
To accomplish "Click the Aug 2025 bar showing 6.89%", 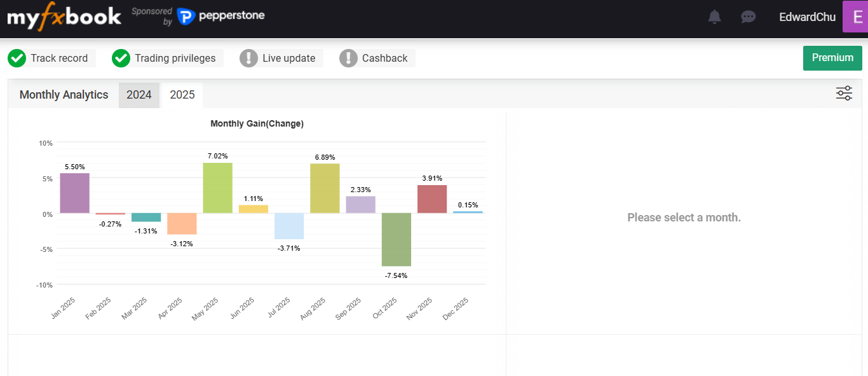I will point(325,189).
